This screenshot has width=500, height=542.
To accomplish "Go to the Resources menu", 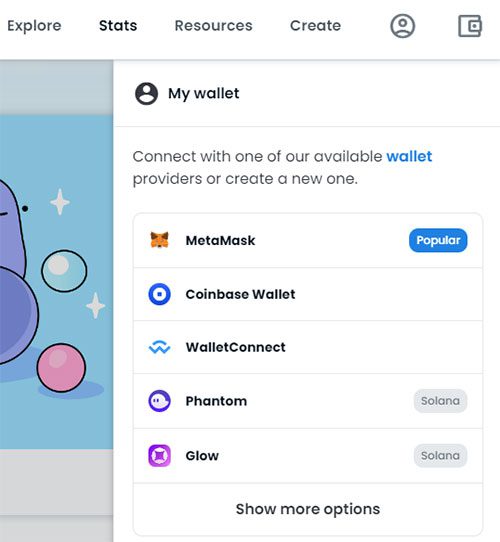I will 213,26.
